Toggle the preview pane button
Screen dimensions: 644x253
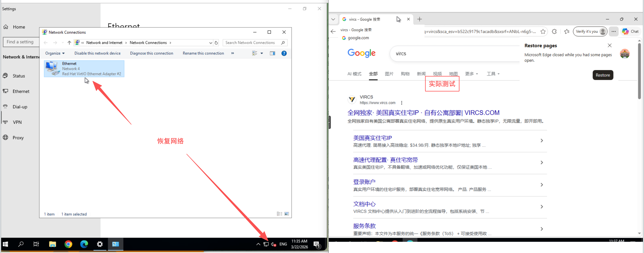(x=272, y=53)
